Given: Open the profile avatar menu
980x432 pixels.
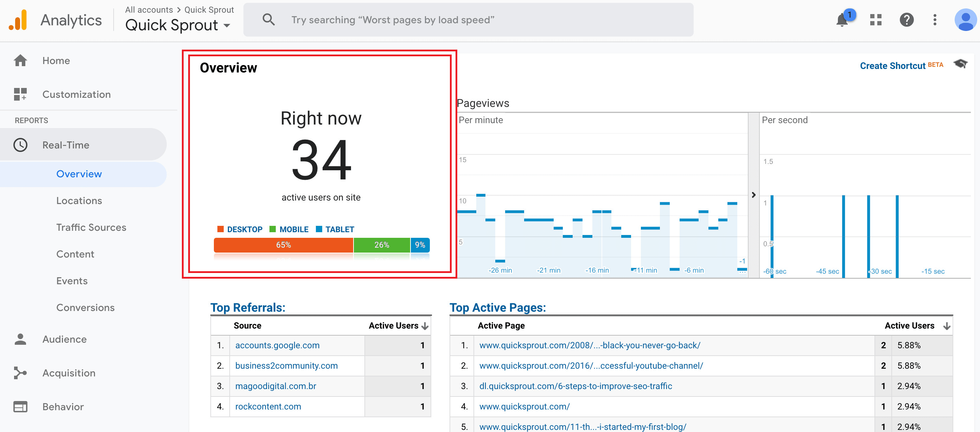Looking at the screenshot, I should pos(965,20).
